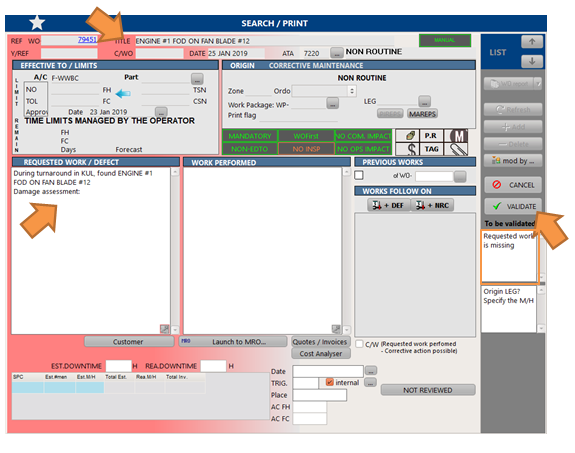Click the Ordo stepper control

pos(352,91)
